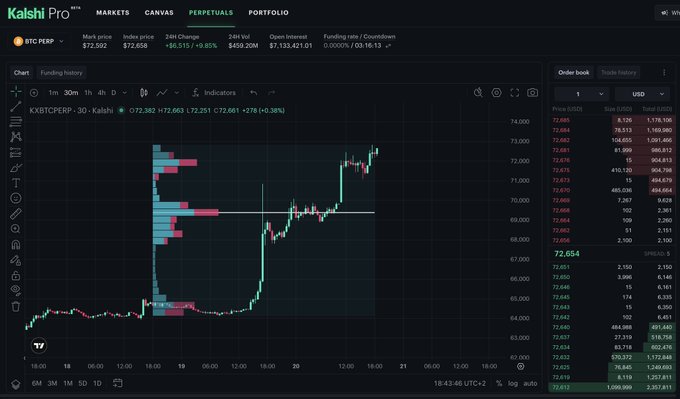Select the 1m timeframe

point(53,93)
